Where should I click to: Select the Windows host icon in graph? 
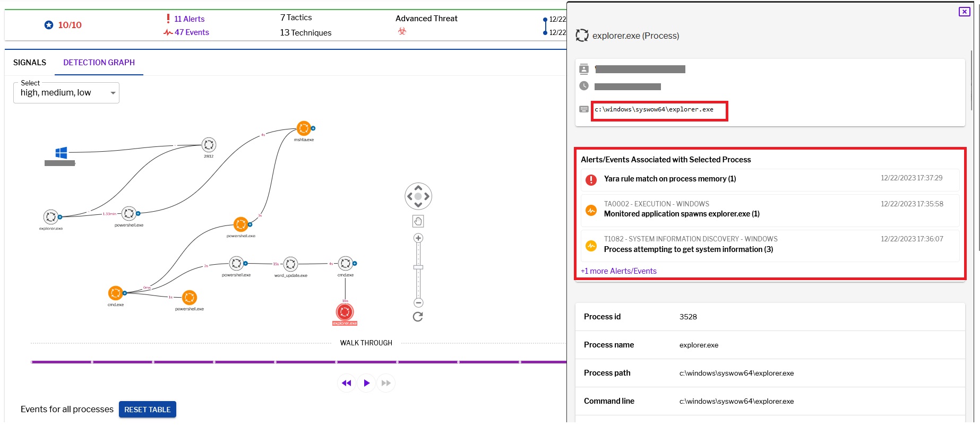tap(61, 153)
